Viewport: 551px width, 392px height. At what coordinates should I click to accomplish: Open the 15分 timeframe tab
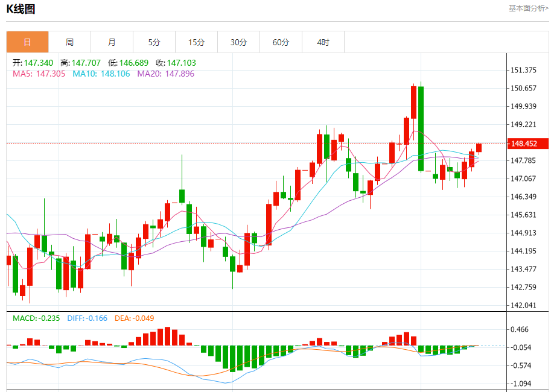click(196, 42)
